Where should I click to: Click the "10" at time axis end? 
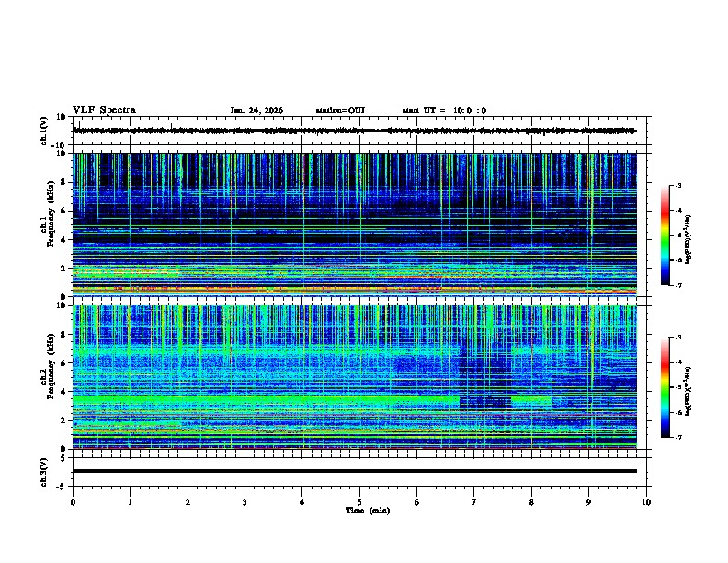tap(646, 502)
